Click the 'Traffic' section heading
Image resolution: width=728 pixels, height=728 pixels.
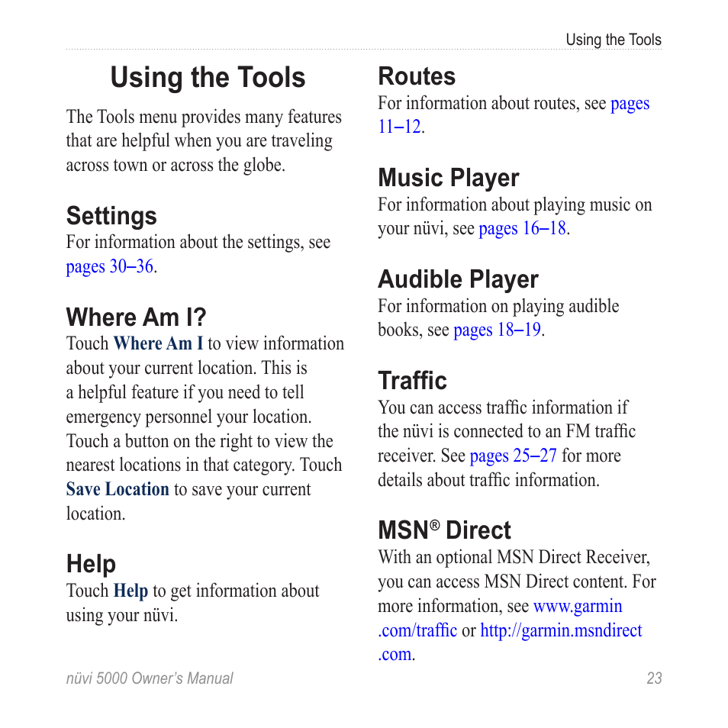click(x=412, y=381)
